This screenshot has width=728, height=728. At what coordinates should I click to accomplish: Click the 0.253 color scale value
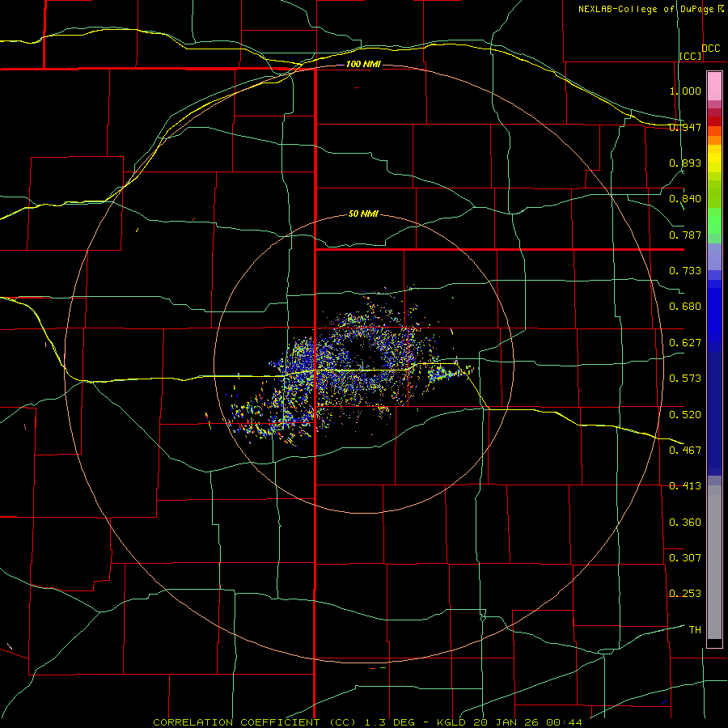coord(685,594)
